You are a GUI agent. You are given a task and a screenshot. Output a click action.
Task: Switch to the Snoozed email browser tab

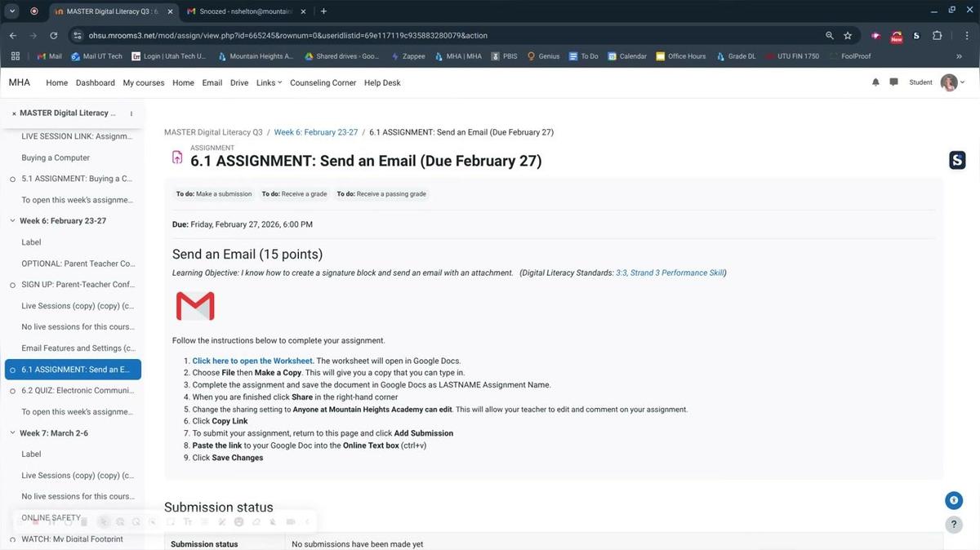click(243, 11)
